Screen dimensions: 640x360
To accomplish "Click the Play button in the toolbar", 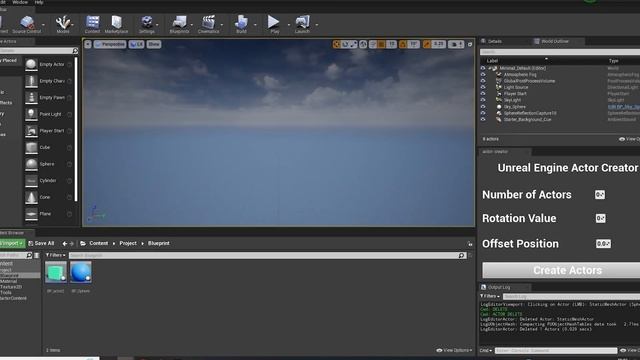I will (x=274, y=24).
